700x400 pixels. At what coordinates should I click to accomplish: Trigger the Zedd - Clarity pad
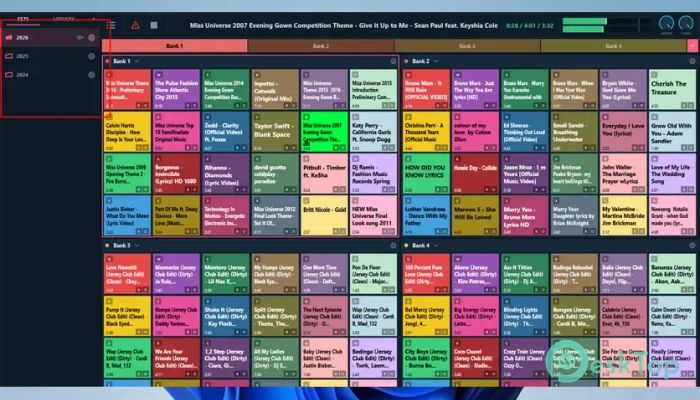pos(225,132)
